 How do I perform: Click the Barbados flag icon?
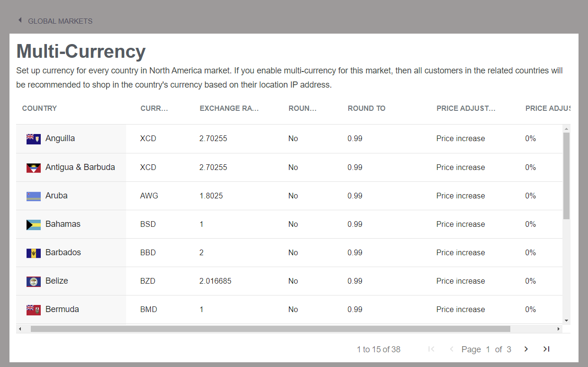33,253
